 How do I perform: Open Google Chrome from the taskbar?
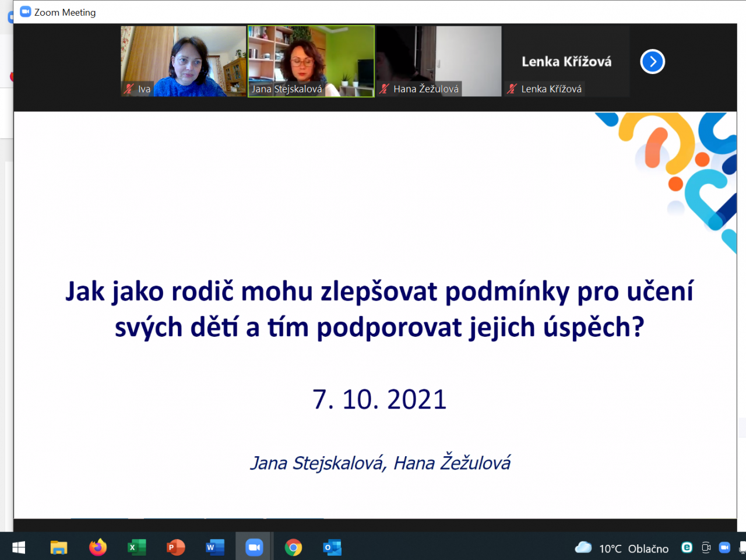(293, 547)
